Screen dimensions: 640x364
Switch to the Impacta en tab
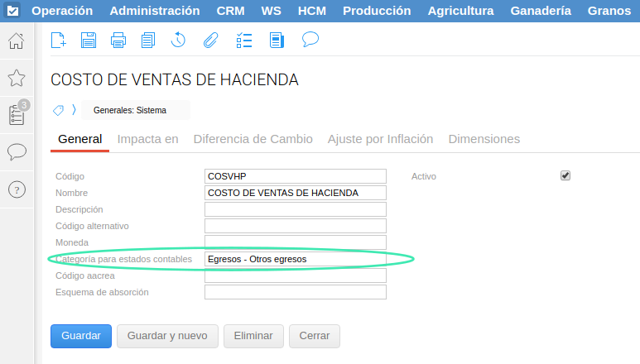[147, 139]
